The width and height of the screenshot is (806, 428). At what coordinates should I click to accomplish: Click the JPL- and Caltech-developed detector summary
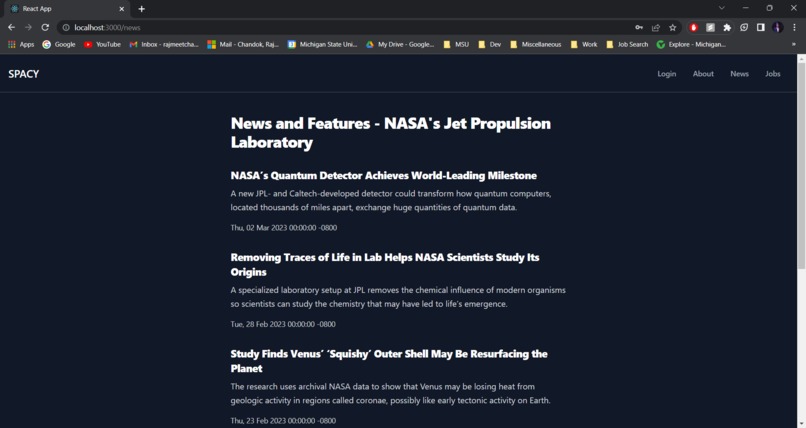pyautogui.click(x=391, y=200)
